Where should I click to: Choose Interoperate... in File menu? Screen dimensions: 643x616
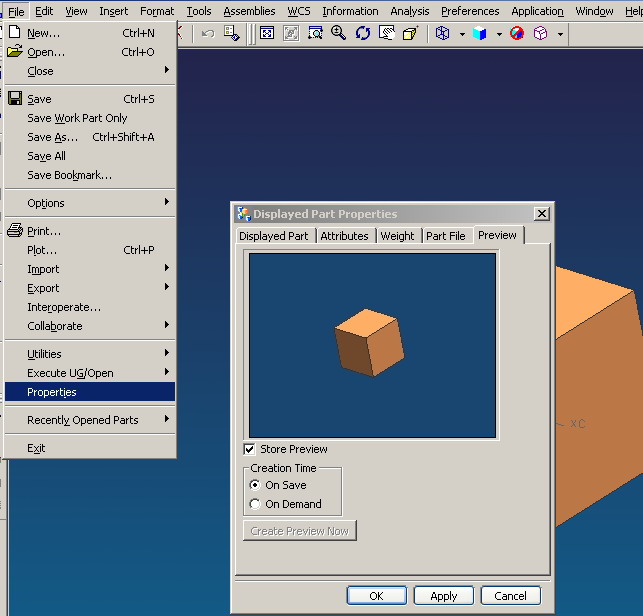(x=90, y=307)
